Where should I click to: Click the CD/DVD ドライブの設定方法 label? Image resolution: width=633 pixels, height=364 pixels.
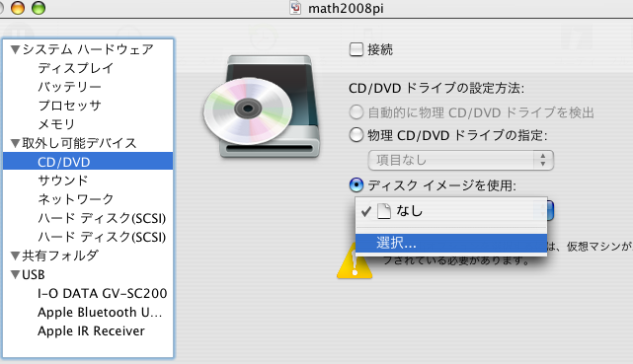point(436,88)
